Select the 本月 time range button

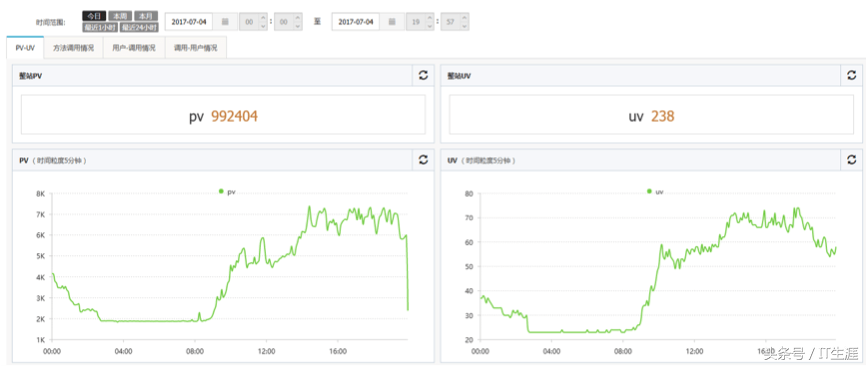coord(146,16)
